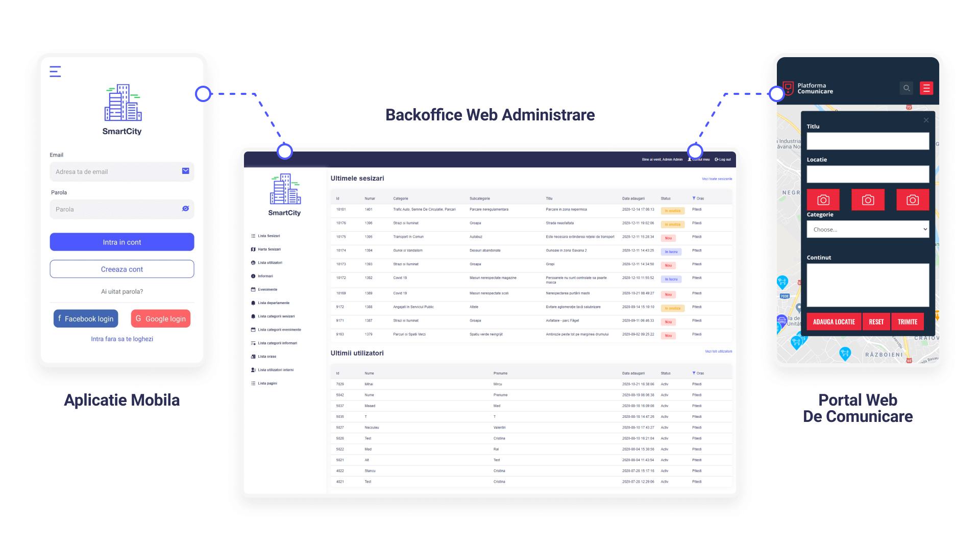Close the portal form with X
The height and width of the screenshot is (551, 980).
click(x=926, y=120)
